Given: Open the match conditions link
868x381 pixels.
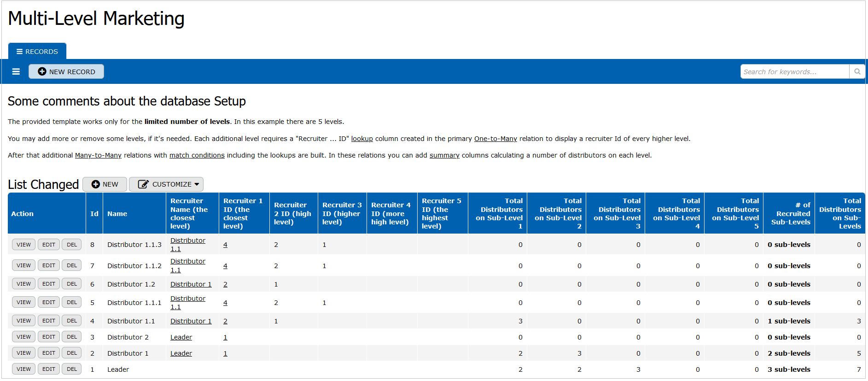Looking at the screenshot, I should point(197,155).
